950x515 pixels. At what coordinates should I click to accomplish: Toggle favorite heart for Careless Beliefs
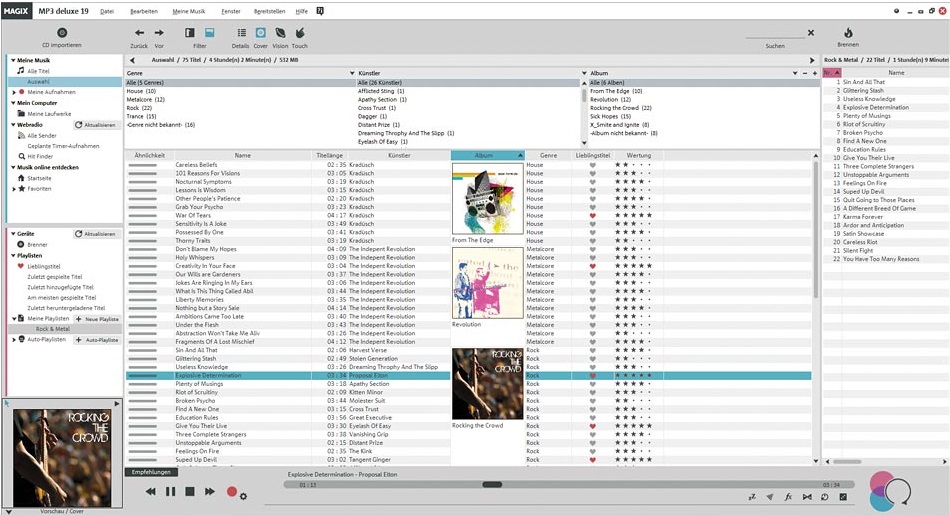(x=593, y=165)
